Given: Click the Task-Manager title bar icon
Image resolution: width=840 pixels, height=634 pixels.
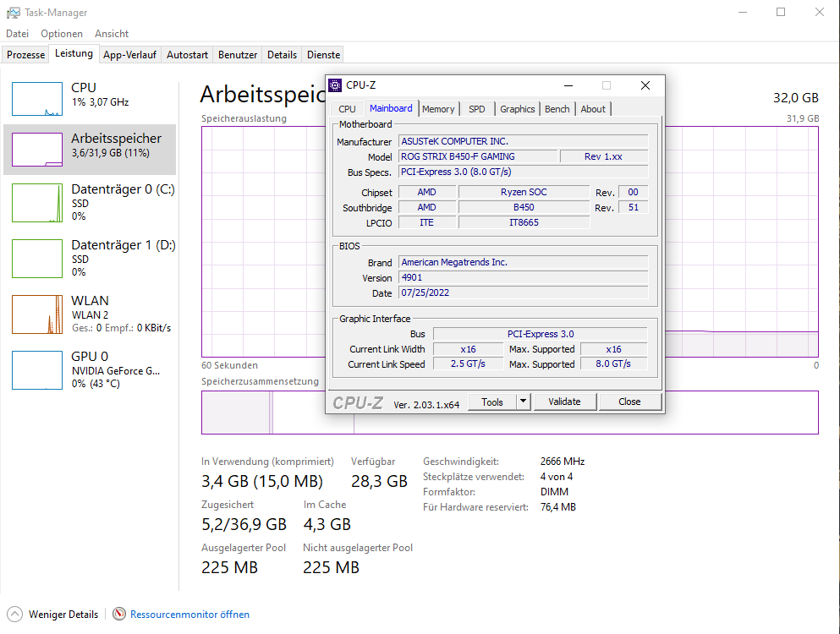Looking at the screenshot, I should pyautogui.click(x=13, y=13).
